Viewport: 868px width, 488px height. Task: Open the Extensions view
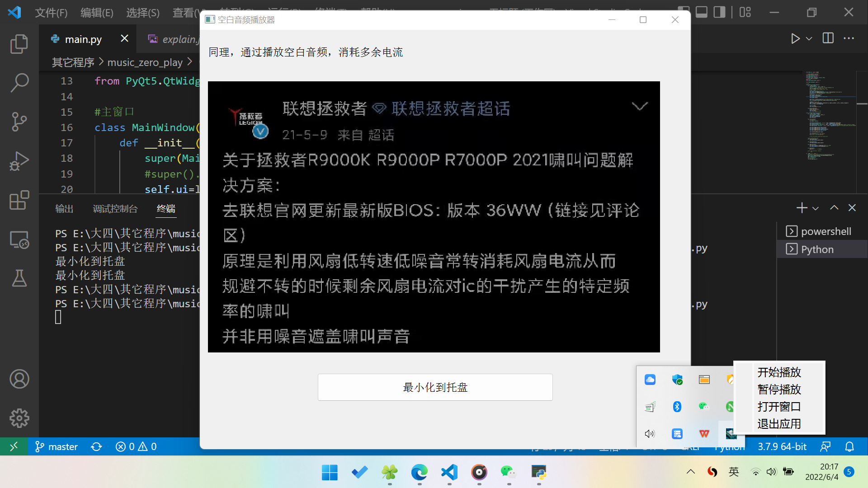[19, 200]
